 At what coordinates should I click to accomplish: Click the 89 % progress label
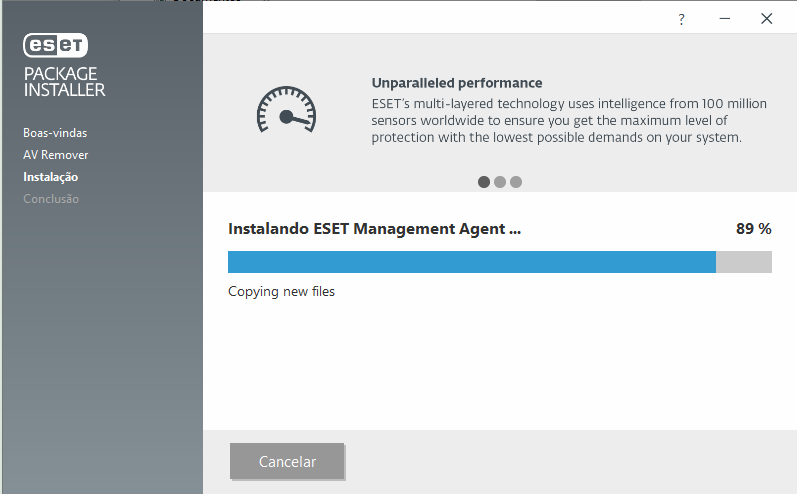pos(753,229)
